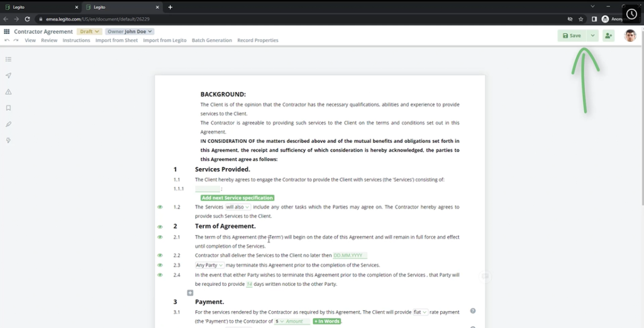Click the browser reload icon
The image size is (644, 328).
pyautogui.click(x=27, y=19)
